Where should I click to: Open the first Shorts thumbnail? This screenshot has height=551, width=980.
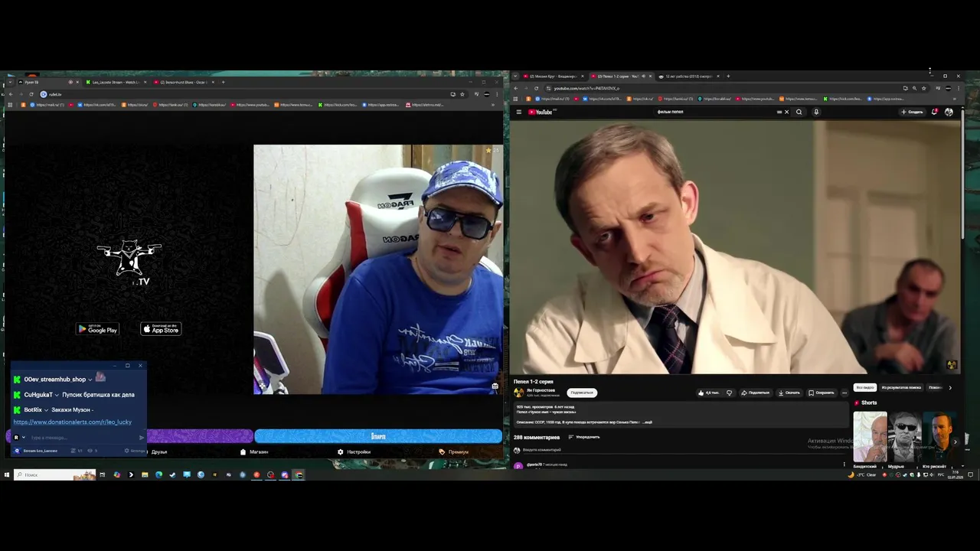click(870, 437)
